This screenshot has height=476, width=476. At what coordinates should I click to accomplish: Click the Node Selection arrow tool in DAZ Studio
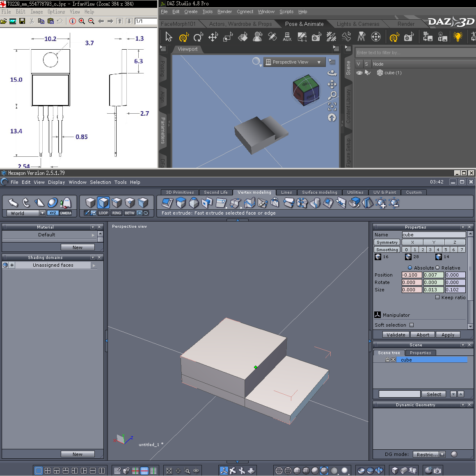point(169,37)
